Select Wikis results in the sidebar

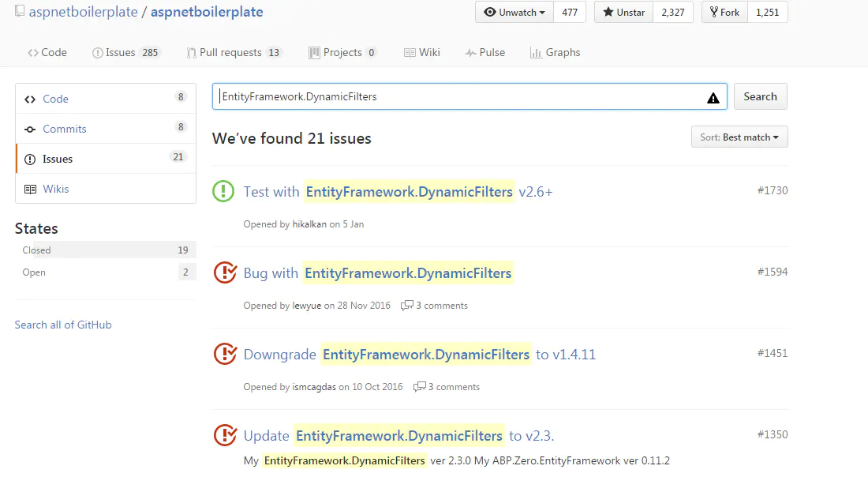pyautogui.click(x=106, y=189)
